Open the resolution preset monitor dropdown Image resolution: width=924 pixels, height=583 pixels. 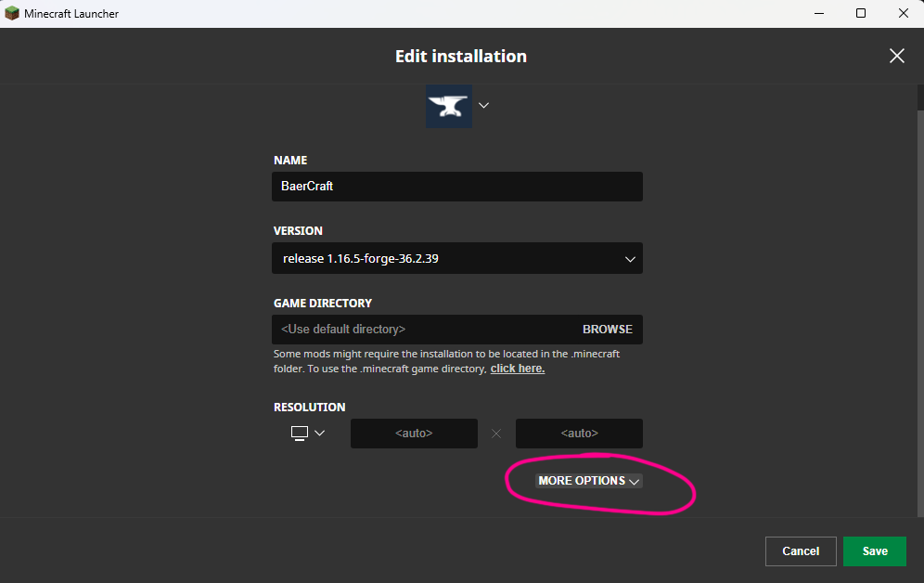(308, 434)
